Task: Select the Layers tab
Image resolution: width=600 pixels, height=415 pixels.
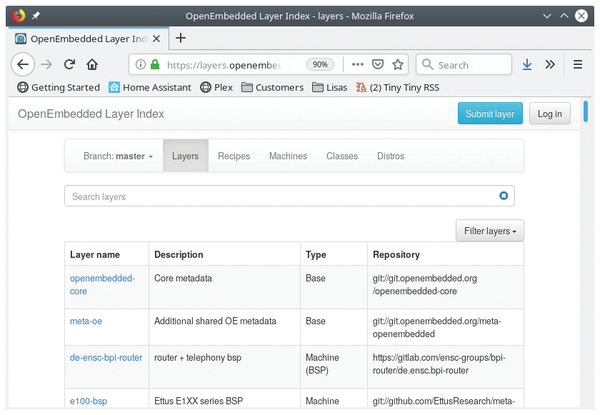Action: [185, 156]
